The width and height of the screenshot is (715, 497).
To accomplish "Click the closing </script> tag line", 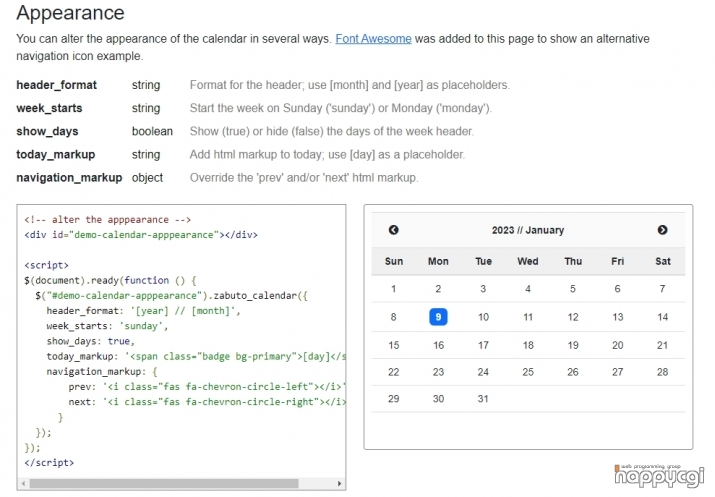I will point(49,463).
